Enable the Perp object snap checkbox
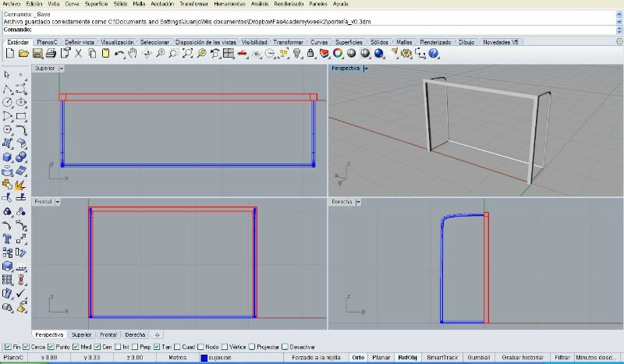624x364 pixels. coord(135,347)
